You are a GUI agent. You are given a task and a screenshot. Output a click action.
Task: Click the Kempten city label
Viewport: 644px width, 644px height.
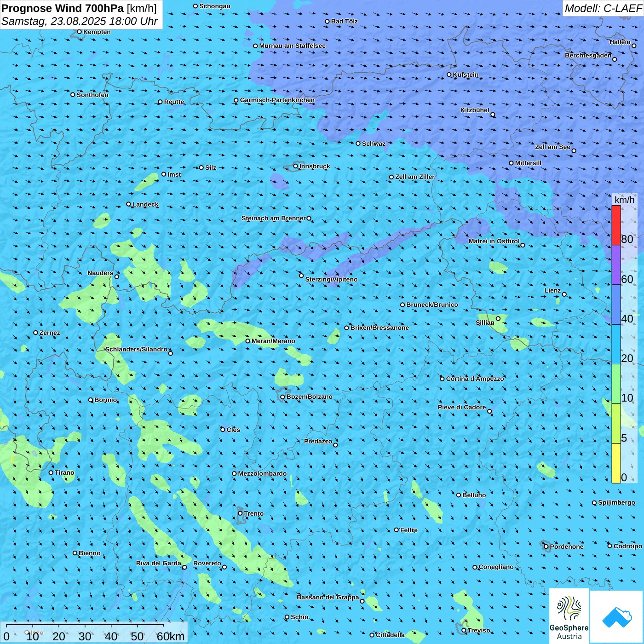[97, 32]
